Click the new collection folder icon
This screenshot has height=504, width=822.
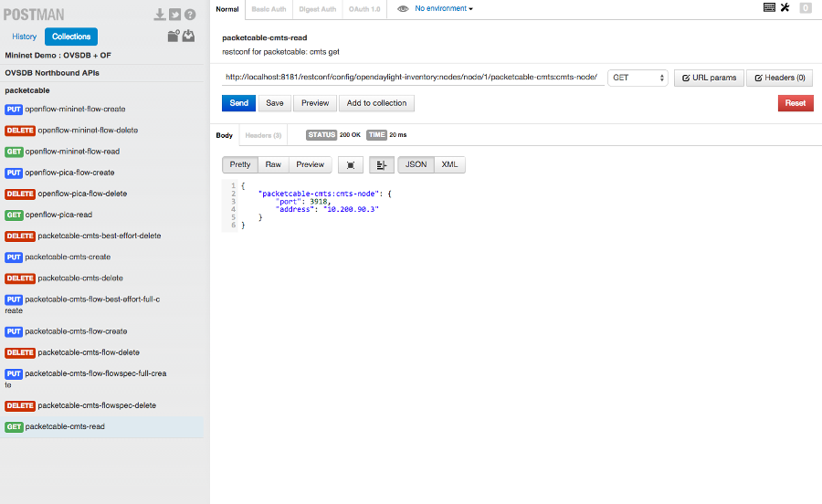174,36
